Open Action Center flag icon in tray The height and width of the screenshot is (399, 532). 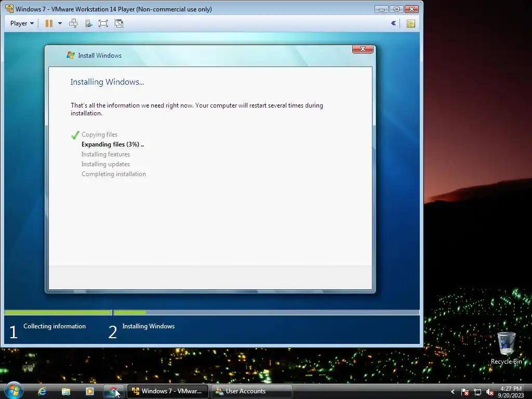click(x=465, y=392)
